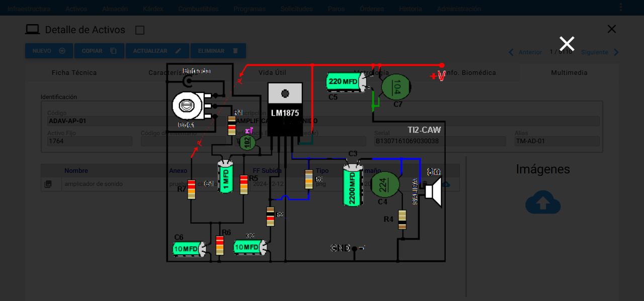The width and height of the screenshot is (644, 301).
Task: Close the image lightbox with white X
Action: tap(567, 44)
